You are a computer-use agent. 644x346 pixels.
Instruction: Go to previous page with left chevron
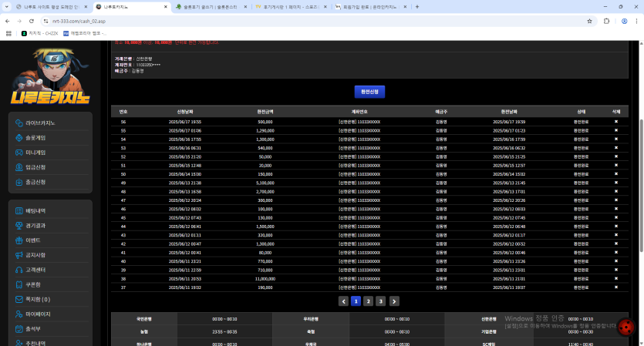[x=343, y=301]
